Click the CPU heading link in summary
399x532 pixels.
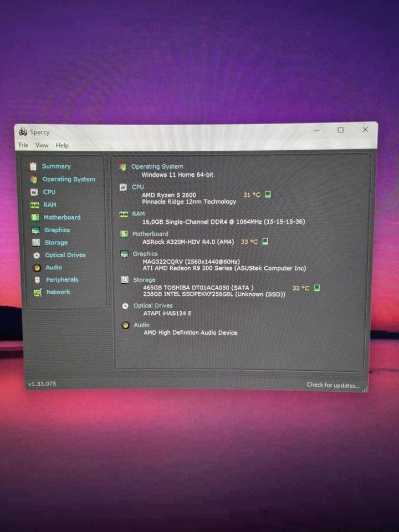(138, 187)
